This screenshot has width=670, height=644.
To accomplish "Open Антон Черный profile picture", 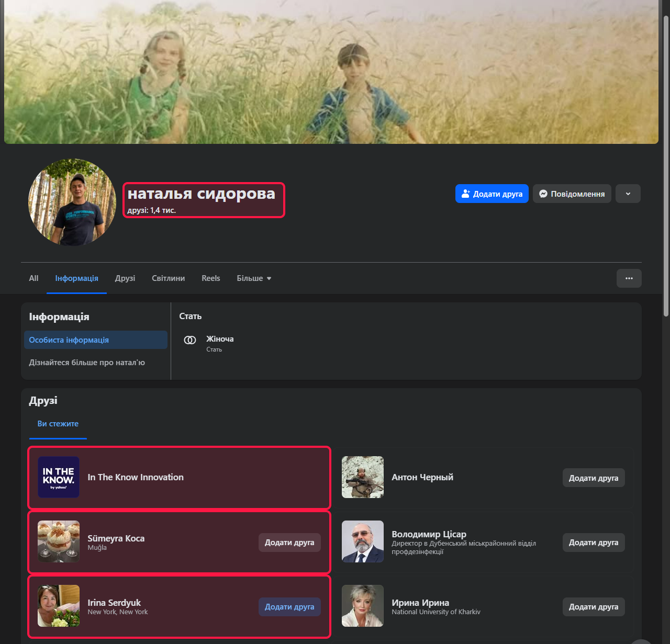I will tap(363, 477).
